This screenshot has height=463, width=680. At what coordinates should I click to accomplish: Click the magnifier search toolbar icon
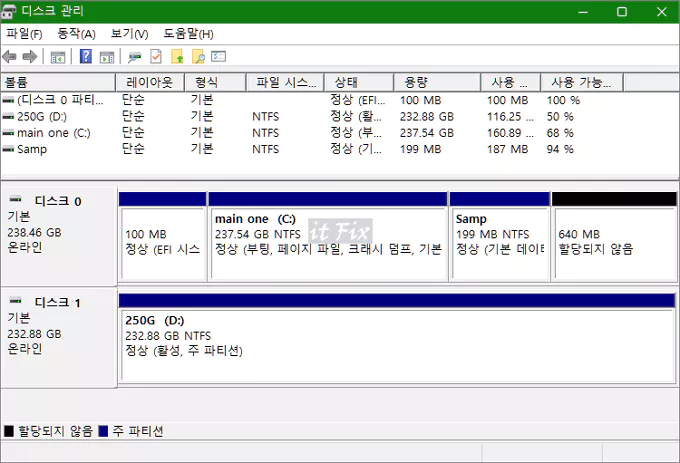pyautogui.click(x=198, y=56)
